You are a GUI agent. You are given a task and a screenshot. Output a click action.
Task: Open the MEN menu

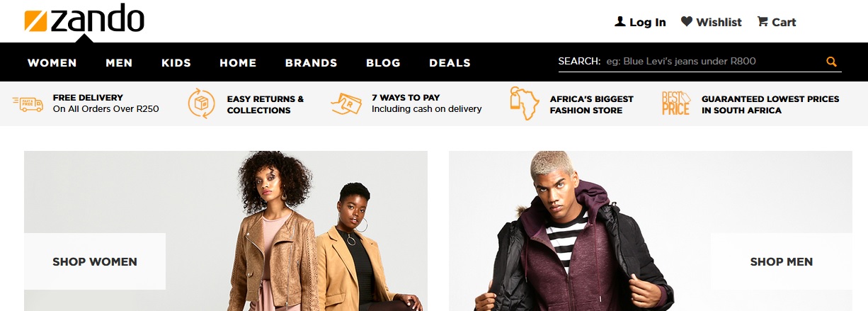click(119, 63)
